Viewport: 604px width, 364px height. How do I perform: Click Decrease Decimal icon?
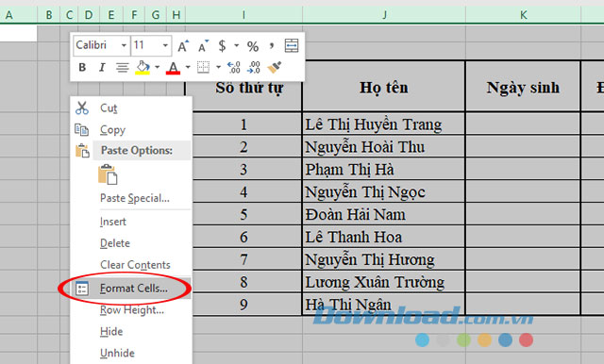(x=254, y=67)
